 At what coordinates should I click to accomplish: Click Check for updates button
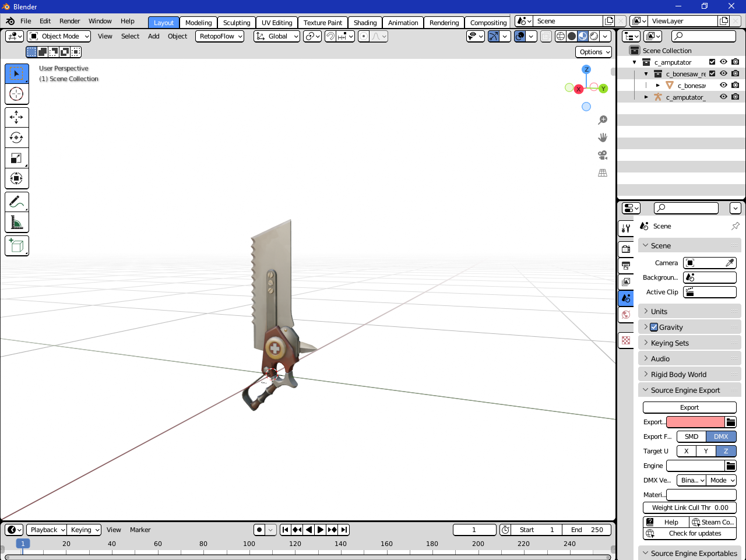tap(689, 533)
